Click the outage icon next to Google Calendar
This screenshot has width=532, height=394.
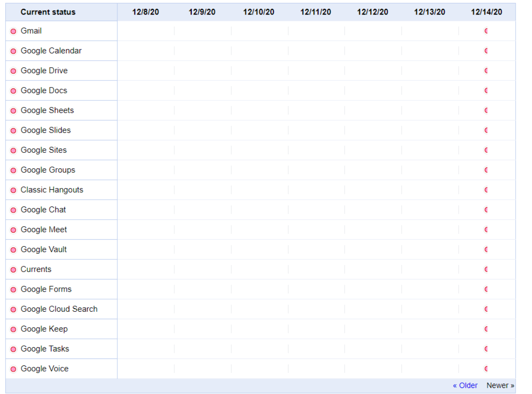(x=14, y=51)
